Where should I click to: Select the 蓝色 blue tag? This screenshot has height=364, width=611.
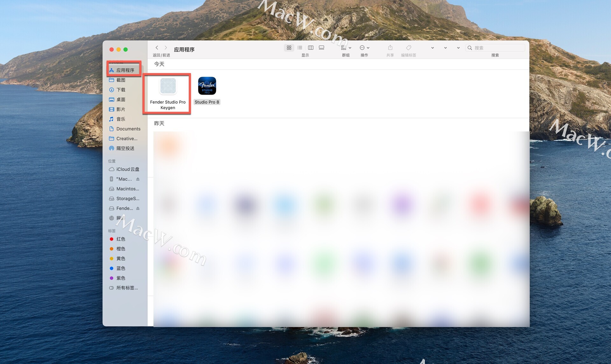[x=121, y=268]
